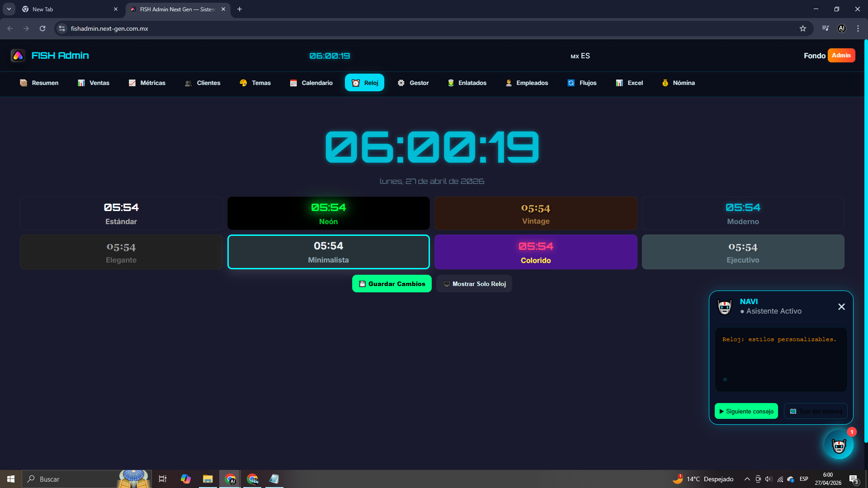This screenshot has width=868, height=488.
Task: Click Guardar Cambios button
Action: point(392,284)
